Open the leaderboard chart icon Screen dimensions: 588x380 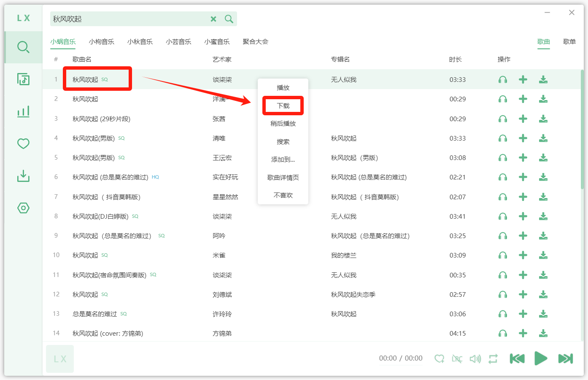[23, 111]
